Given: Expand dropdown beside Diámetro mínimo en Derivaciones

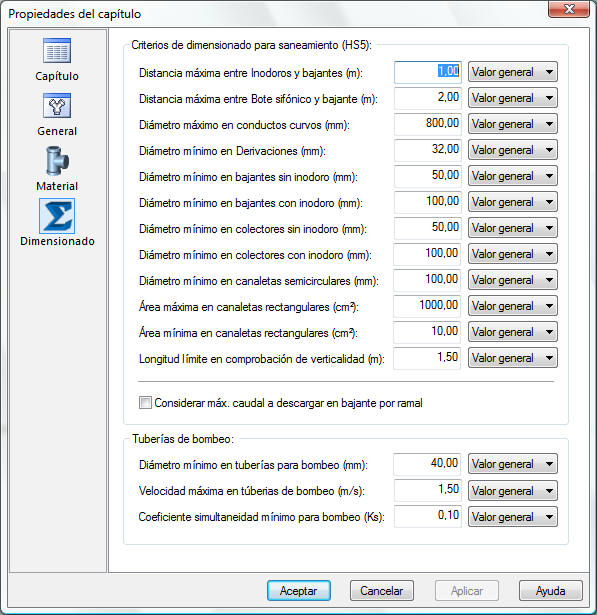Looking at the screenshot, I should pos(513,150).
